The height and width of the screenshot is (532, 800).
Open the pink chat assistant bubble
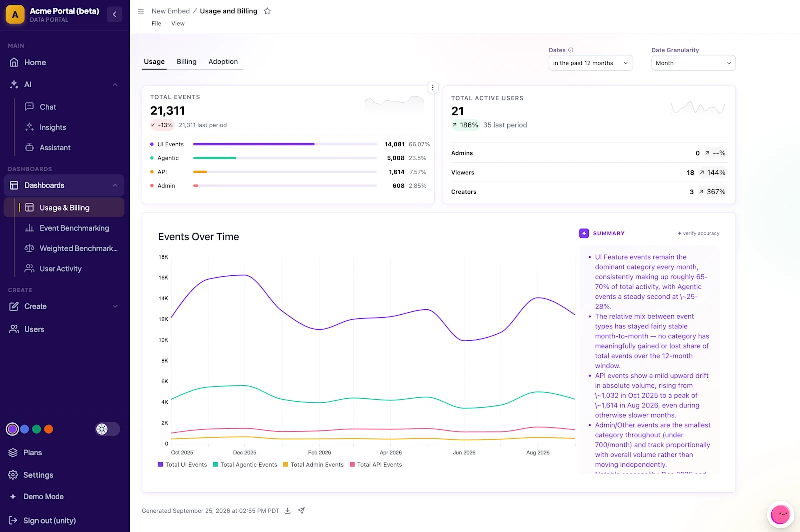pyautogui.click(x=780, y=514)
